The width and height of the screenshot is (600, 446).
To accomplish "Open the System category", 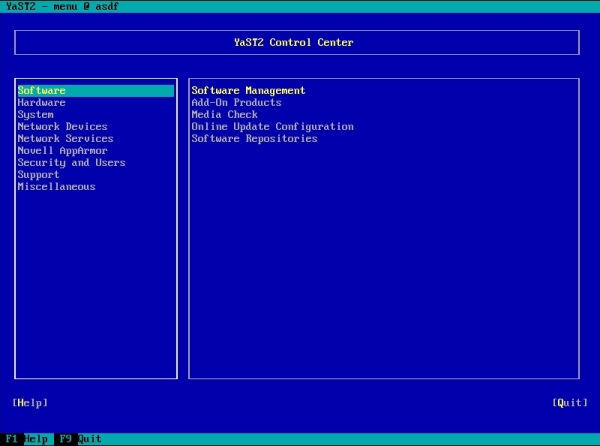I will [x=36, y=115].
